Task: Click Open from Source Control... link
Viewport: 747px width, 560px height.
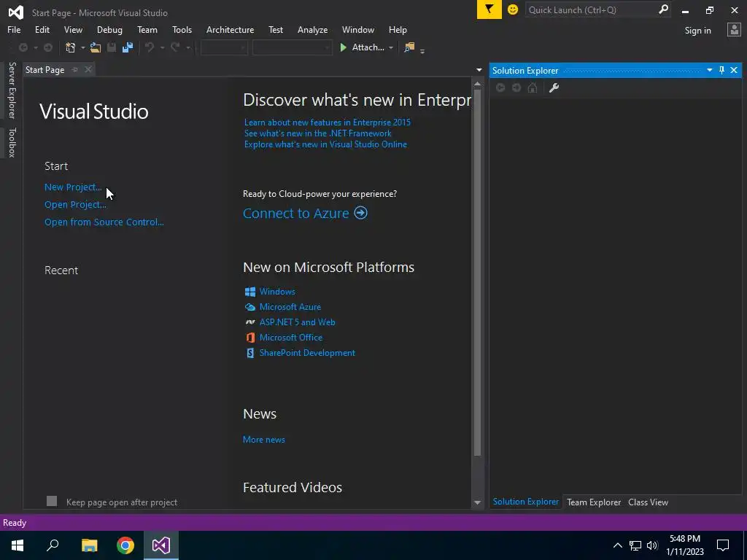Action: click(104, 222)
